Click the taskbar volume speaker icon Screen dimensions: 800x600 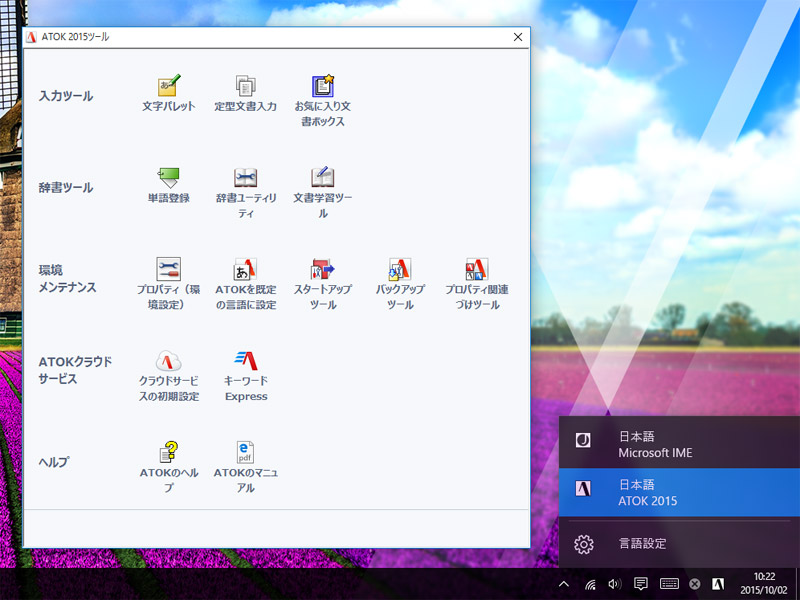(614, 584)
